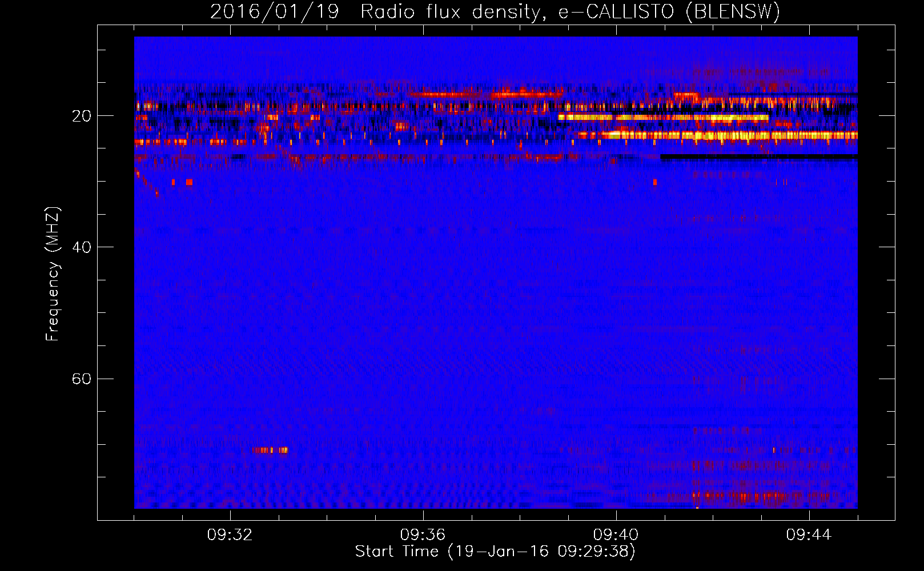Click the plot title 'Radio flux density, e-CALLISTO (BLENSW)'

570,11
